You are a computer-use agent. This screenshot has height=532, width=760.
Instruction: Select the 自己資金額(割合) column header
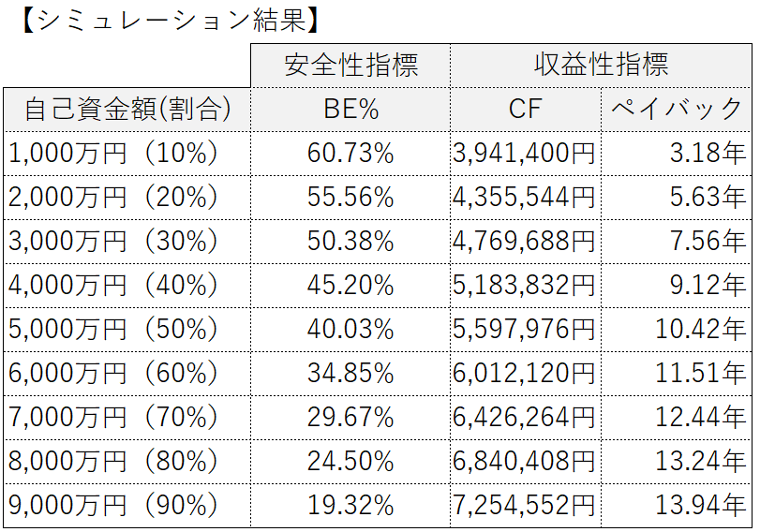127,109
